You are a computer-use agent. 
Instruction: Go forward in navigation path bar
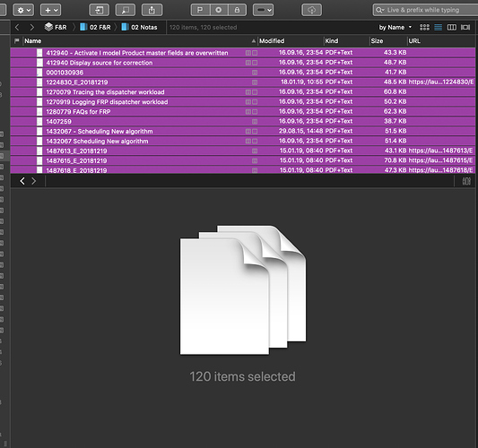pyautogui.click(x=31, y=28)
